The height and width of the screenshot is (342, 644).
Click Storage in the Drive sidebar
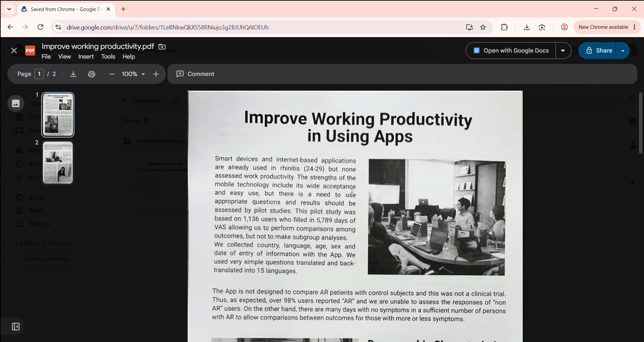(39, 224)
